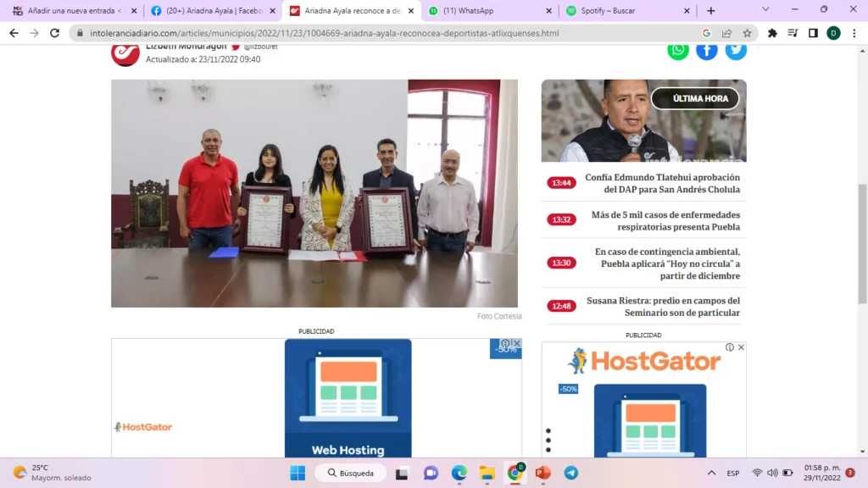This screenshot has height=488, width=868.
Task: Close the Facebook tab
Action: (x=272, y=10)
